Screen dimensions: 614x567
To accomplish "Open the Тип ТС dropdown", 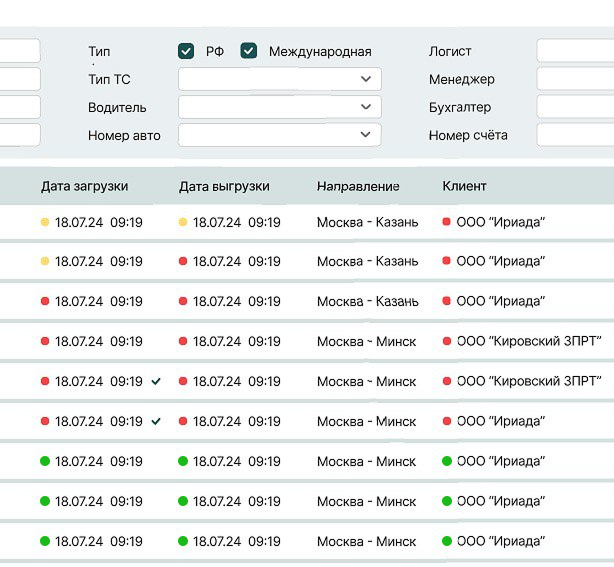I will coord(279,79).
